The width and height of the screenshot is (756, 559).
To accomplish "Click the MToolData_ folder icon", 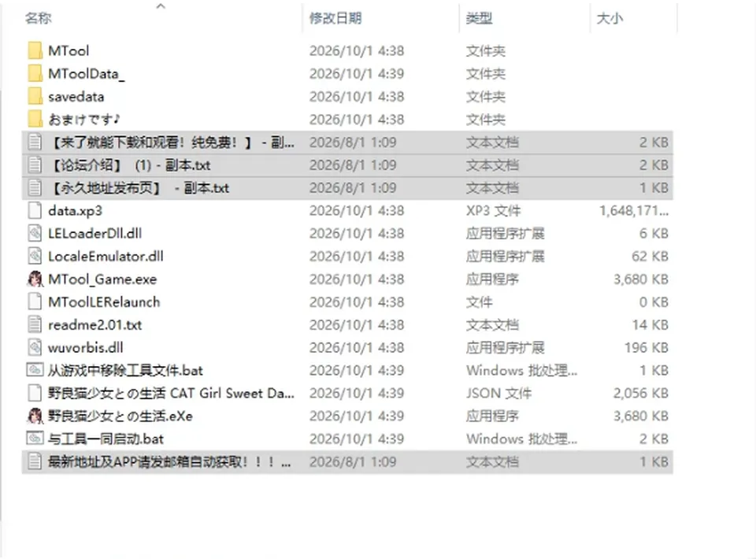I will [35, 73].
